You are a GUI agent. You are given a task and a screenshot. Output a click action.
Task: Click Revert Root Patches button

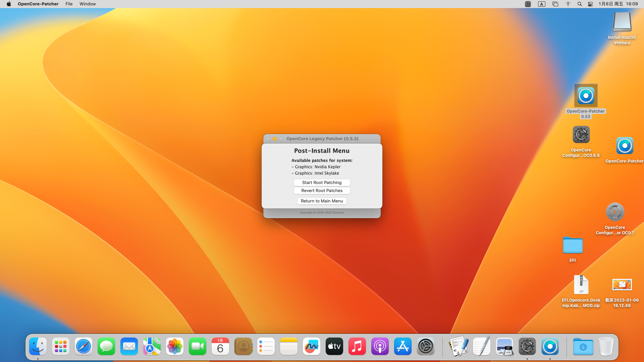click(x=322, y=191)
